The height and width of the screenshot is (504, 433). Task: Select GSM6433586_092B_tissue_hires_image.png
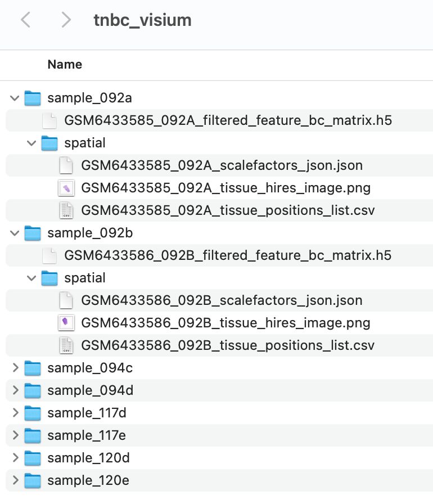pos(225,323)
